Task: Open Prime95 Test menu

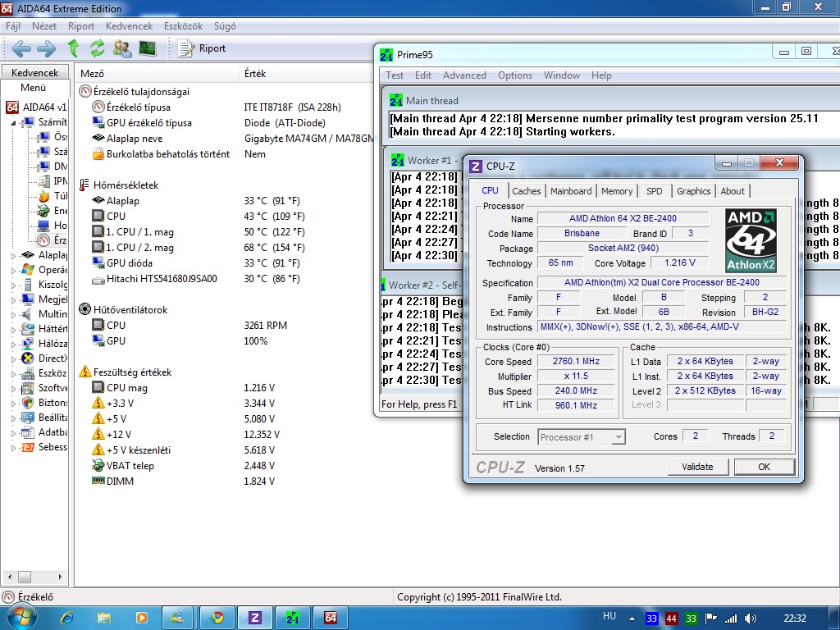Action: pyautogui.click(x=395, y=75)
